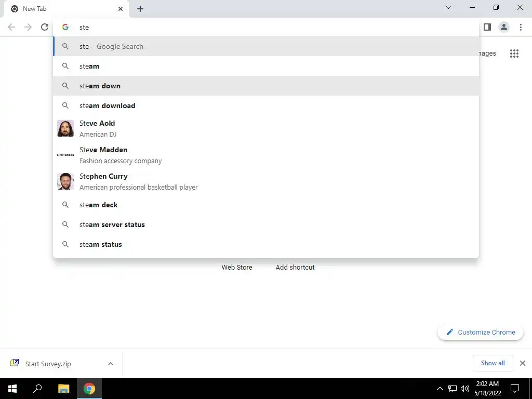Click the Steve Madden logo thumbnail
532x399 pixels.
click(65, 155)
